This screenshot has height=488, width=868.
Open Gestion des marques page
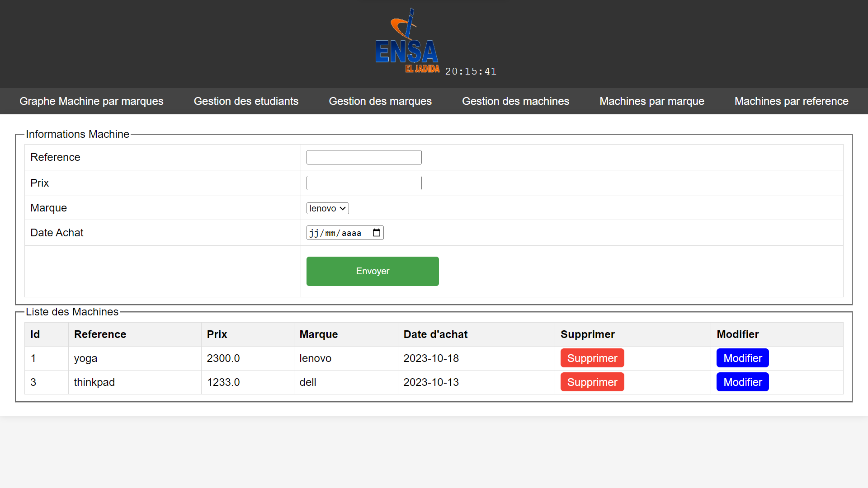[x=380, y=101]
